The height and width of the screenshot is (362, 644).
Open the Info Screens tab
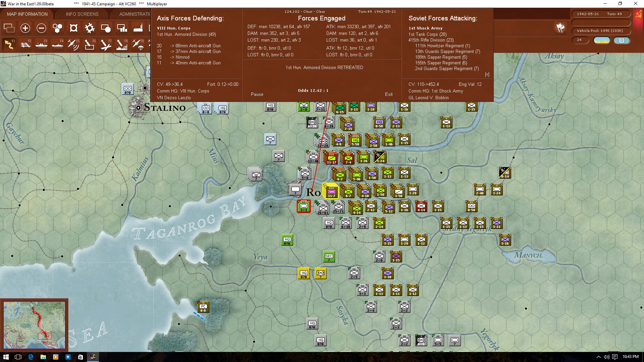[82, 14]
